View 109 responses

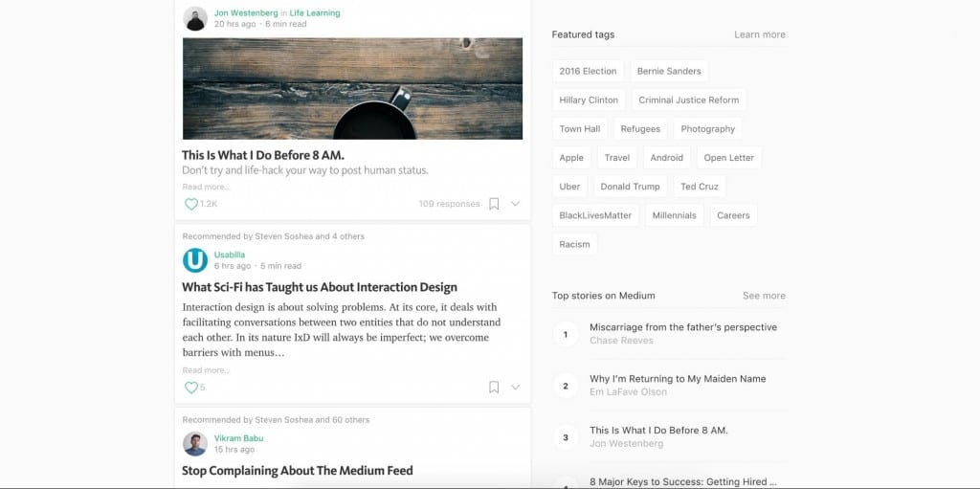coord(450,204)
